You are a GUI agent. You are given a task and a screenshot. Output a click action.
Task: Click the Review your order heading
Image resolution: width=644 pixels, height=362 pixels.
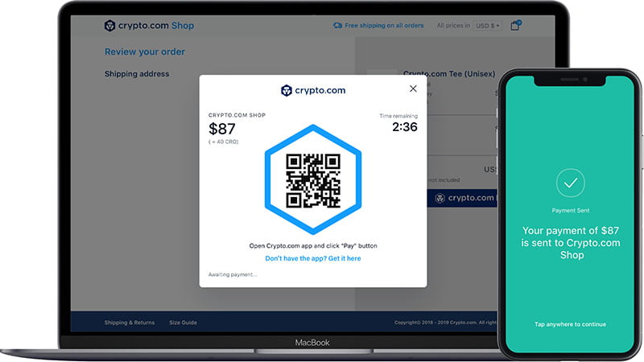(x=145, y=51)
